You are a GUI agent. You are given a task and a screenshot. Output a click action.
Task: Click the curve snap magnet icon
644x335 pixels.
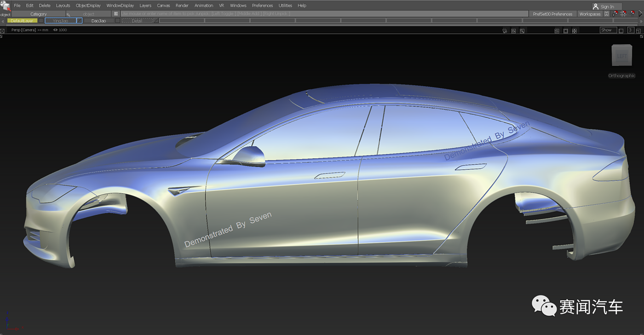click(x=632, y=14)
